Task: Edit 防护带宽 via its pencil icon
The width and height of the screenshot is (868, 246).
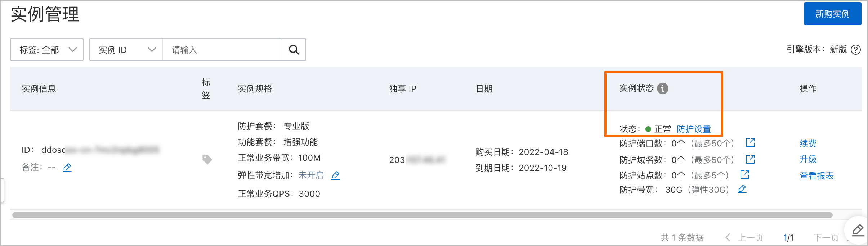Action: click(743, 189)
